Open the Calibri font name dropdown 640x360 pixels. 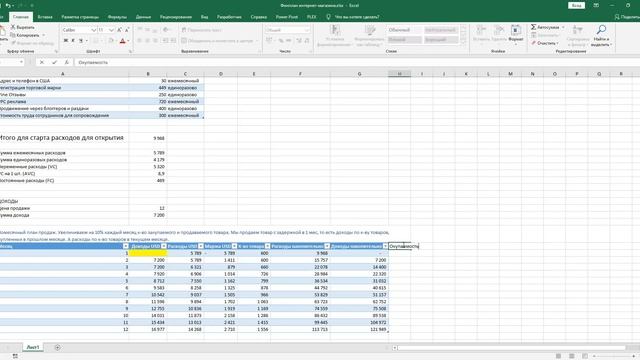point(93,30)
